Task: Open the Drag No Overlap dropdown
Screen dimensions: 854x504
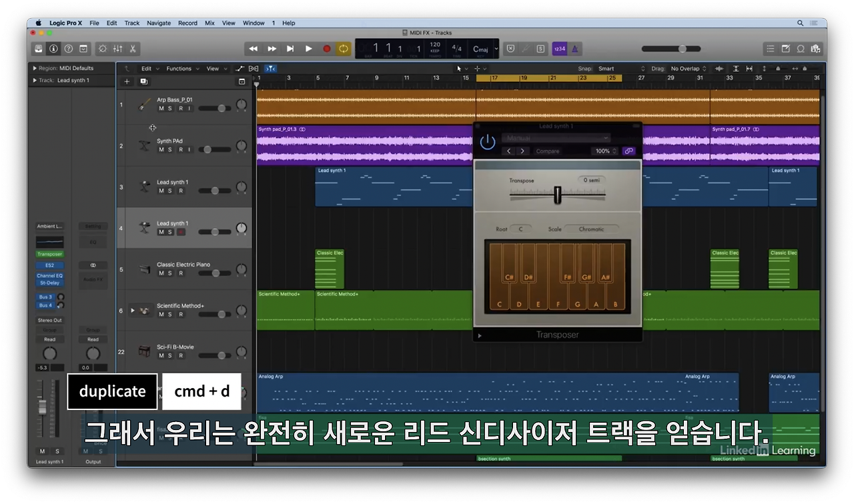Action: click(689, 69)
